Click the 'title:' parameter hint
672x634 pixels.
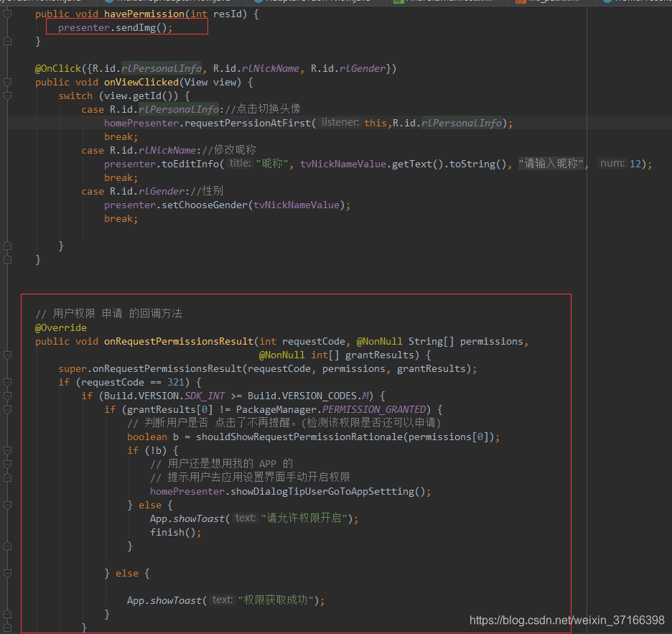point(240,163)
